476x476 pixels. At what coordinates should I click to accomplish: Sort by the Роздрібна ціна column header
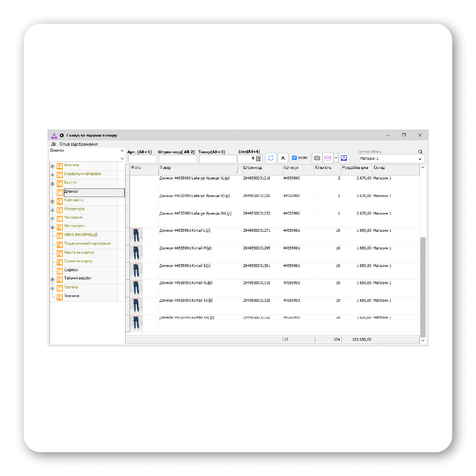pos(355,168)
